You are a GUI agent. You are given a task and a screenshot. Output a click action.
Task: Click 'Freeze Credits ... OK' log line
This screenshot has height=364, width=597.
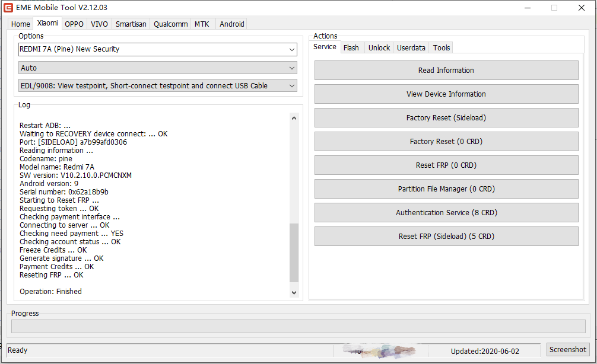coord(53,250)
